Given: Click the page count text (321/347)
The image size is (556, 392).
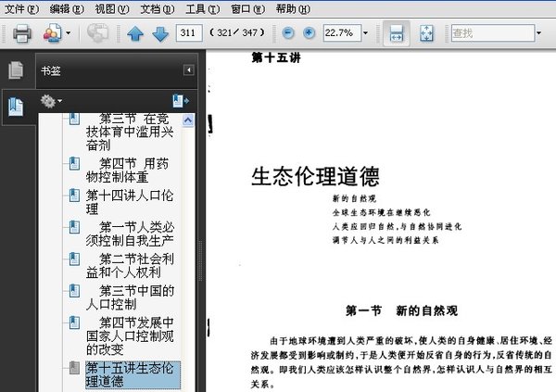Looking at the screenshot, I should click(237, 33).
